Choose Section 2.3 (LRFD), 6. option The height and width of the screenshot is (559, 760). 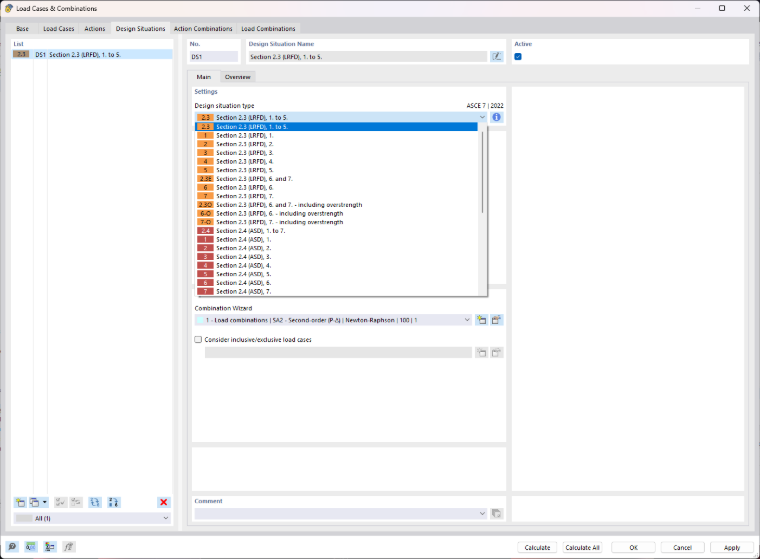tap(337, 188)
